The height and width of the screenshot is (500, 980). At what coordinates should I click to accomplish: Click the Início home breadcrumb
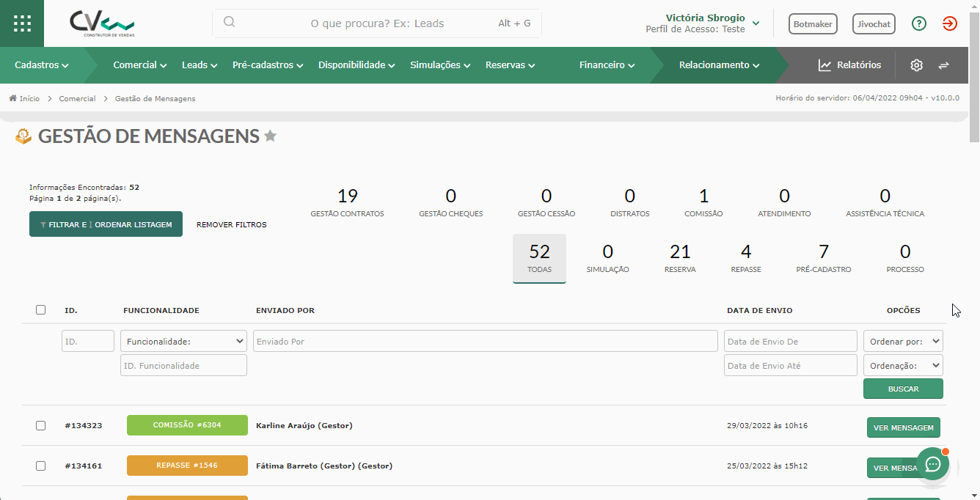(24, 98)
